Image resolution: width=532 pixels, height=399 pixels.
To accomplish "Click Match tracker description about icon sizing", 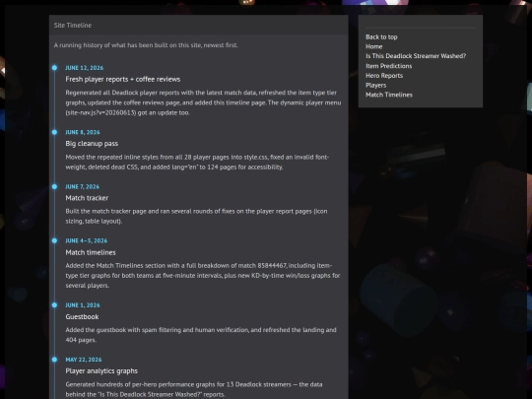I will point(196,216).
